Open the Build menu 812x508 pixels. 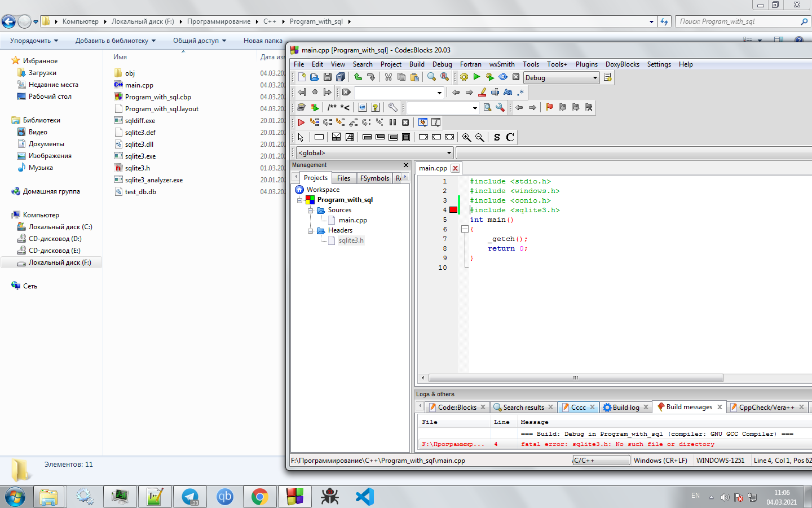[417, 64]
